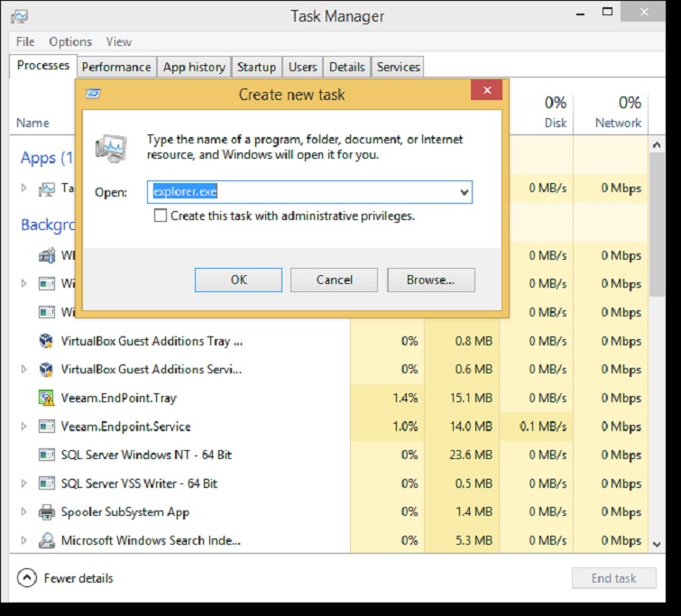Switch to the Performance tab
This screenshot has height=616, width=681.
click(116, 67)
